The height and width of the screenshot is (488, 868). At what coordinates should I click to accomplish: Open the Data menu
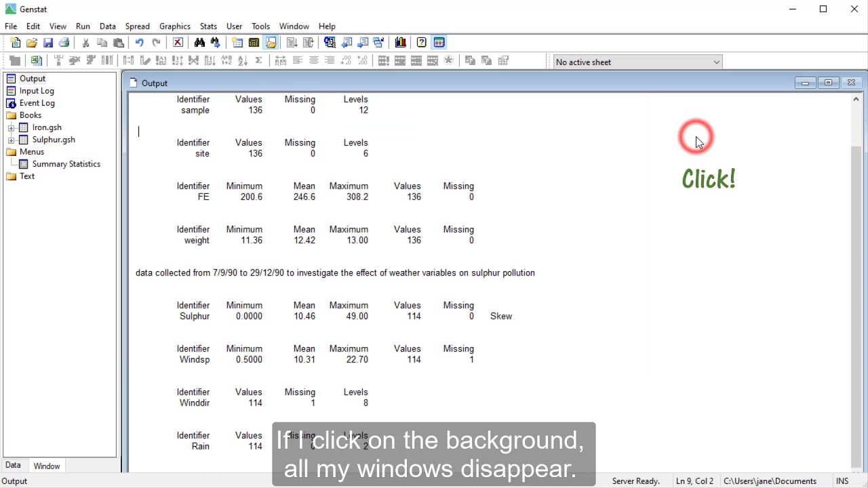click(108, 26)
